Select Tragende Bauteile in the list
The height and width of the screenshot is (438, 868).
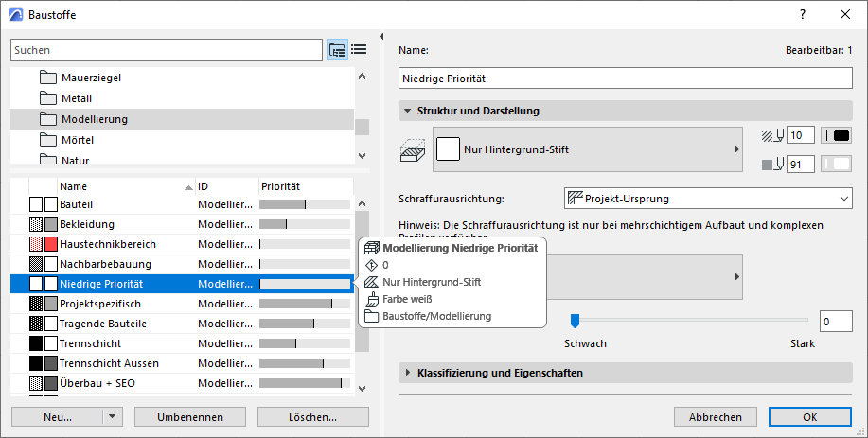coord(102,324)
